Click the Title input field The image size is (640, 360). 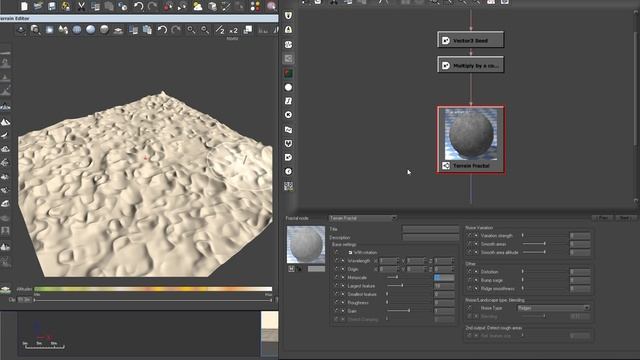(431, 229)
